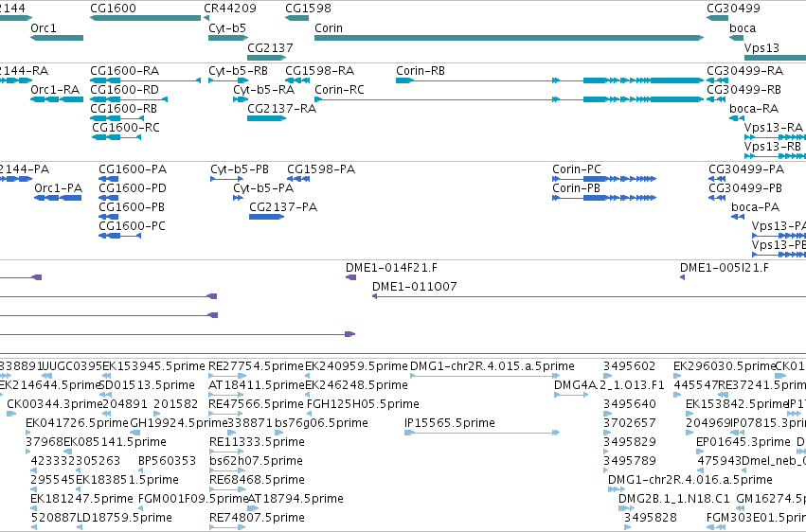Screen dimensions: 806x532
Task: Select the Orc1-PA protein
Action: pyautogui.click(x=58, y=198)
